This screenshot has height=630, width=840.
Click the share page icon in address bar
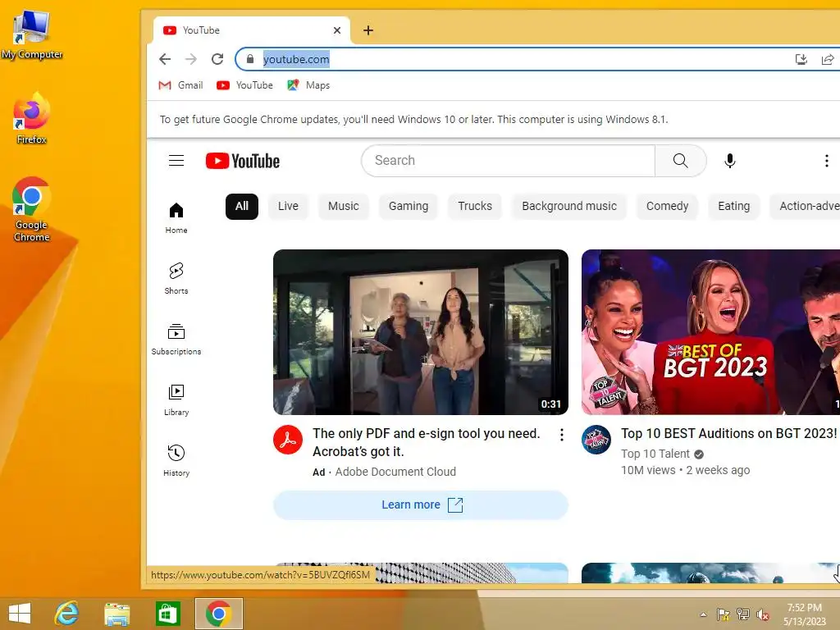[x=828, y=59]
